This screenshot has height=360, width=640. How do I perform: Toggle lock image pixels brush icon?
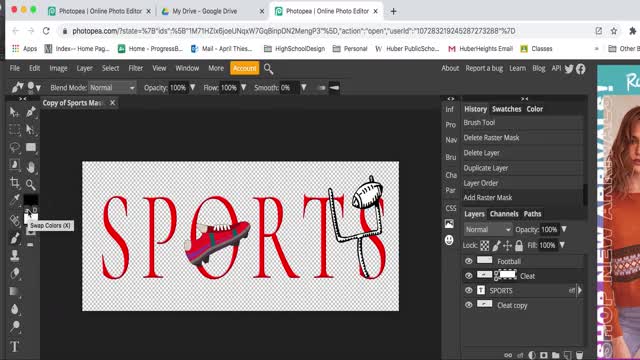(x=496, y=245)
